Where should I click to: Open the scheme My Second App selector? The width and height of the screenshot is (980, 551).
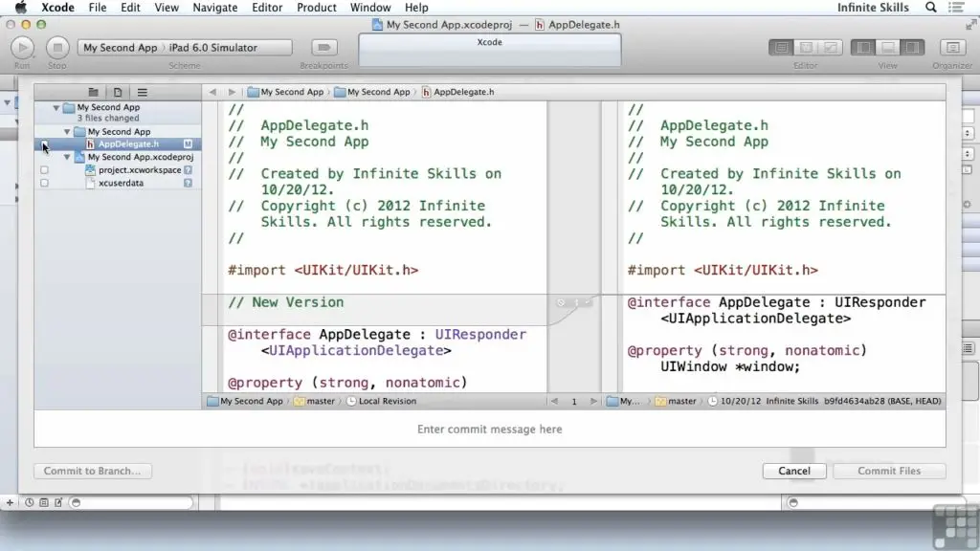[x=120, y=48]
